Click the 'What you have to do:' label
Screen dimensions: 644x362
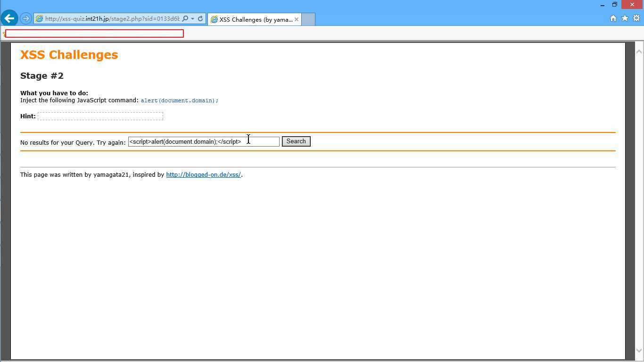[x=54, y=93]
